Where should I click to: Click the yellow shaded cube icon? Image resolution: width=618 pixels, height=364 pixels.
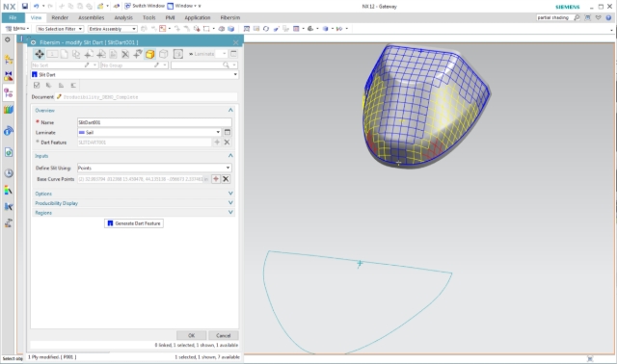click(150, 54)
